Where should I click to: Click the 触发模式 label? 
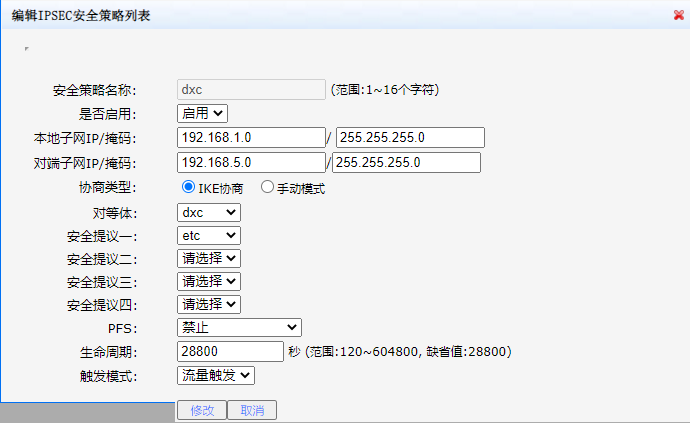coord(108,376)
